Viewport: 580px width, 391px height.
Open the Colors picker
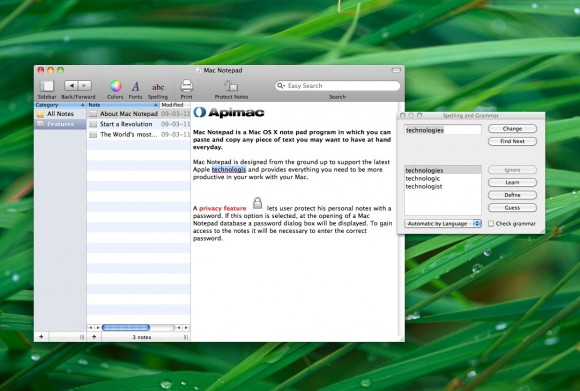click(115, 86)
